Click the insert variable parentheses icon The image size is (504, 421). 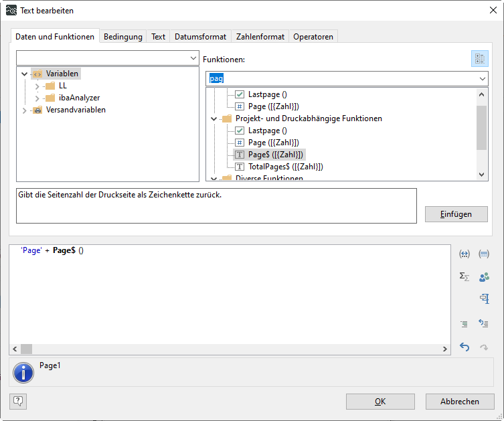(x=464, y=254)
